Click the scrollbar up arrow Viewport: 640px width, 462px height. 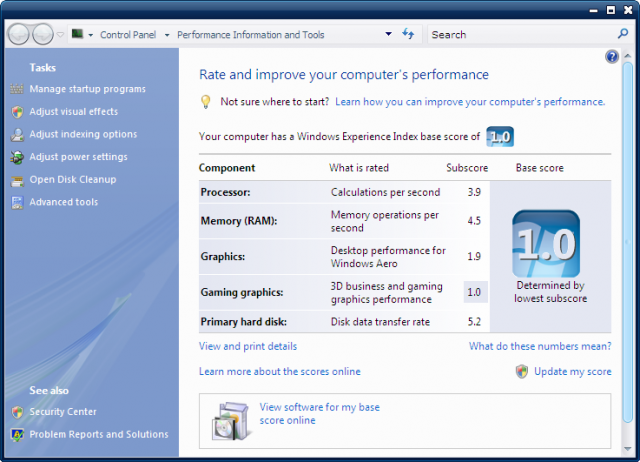[628, 56]
